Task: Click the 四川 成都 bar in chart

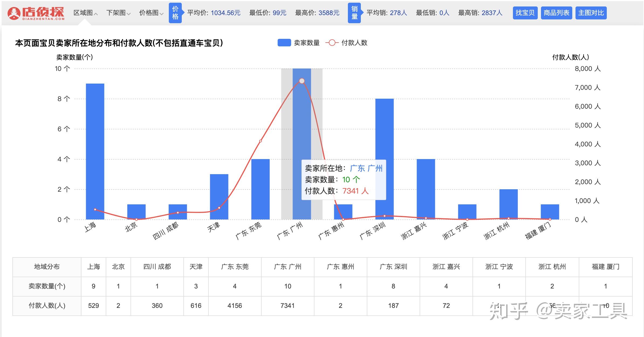Action: [x=178, y=212]
